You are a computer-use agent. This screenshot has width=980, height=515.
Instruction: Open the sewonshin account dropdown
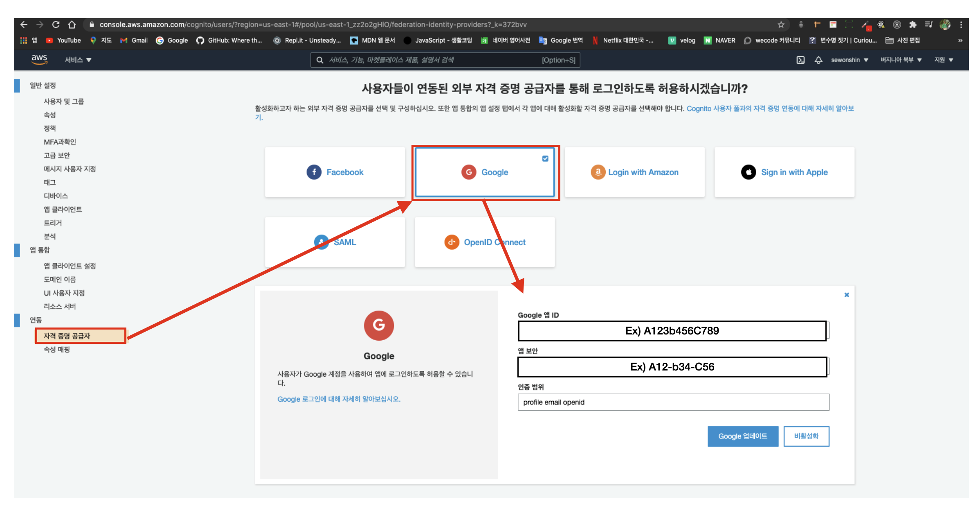pos(850,60)
